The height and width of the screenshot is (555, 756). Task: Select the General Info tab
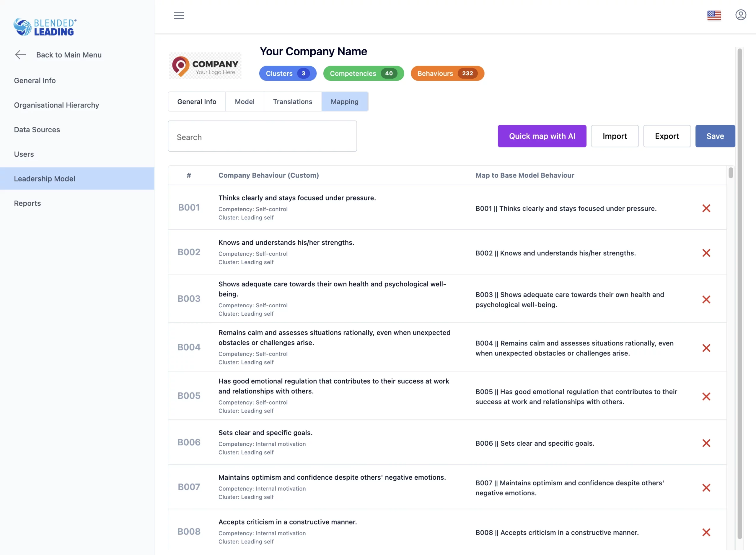[196, 101]
